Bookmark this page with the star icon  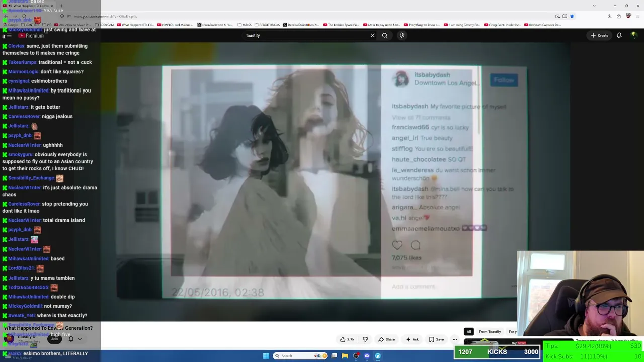pyautogui.click(x=572, y=16)
